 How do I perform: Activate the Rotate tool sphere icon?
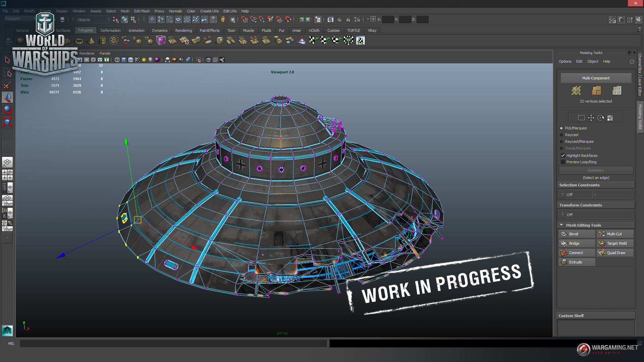pyautogui.click(x=7, y=110)
